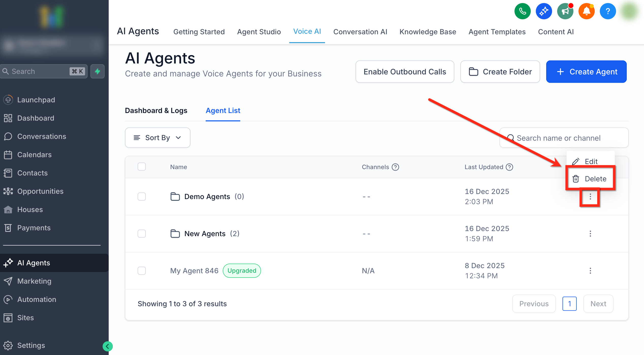The height and width of the screenshot is (355, 644).
Task: Open the Conversation AI tab
Action: [360, 32]
